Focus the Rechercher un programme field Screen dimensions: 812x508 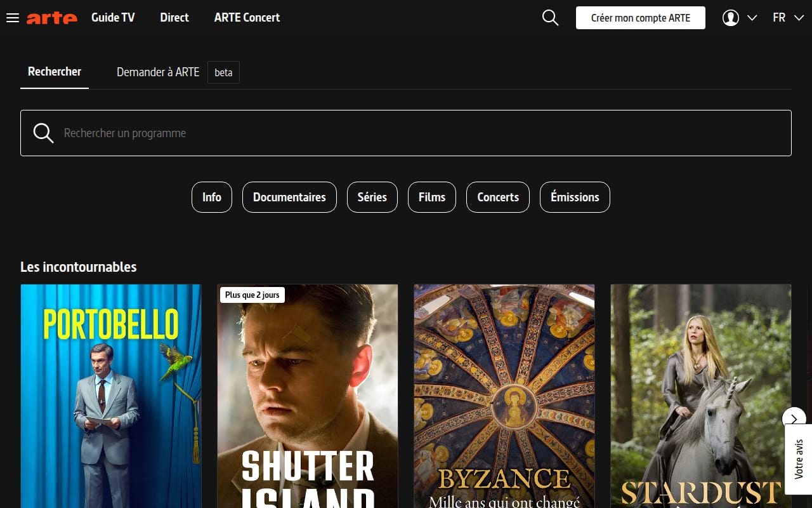point(406,133)
